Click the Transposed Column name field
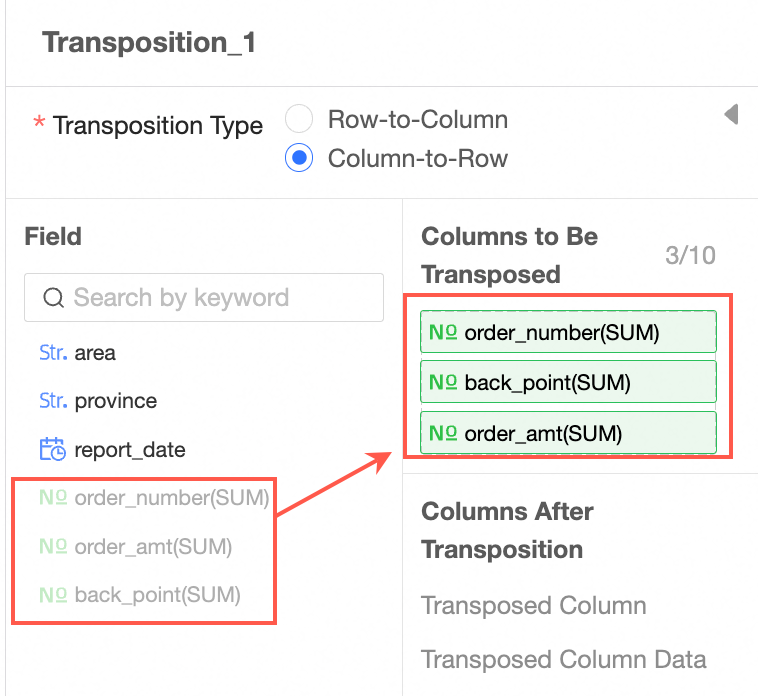 [534, 606]
